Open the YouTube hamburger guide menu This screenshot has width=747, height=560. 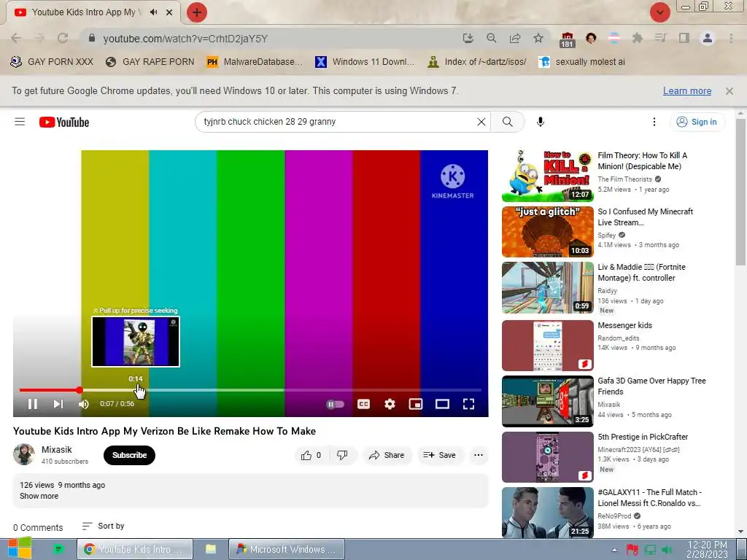20,122
